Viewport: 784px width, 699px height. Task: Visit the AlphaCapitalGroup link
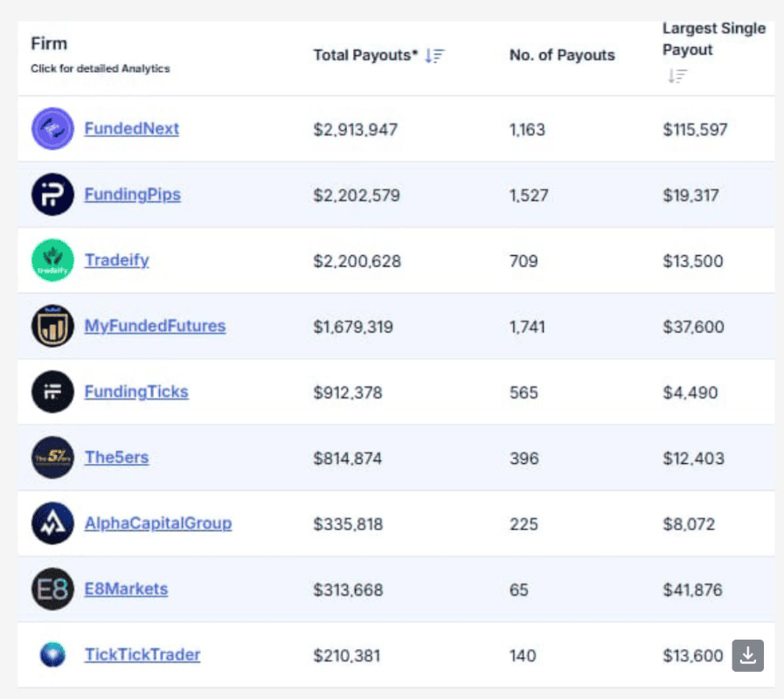157,523
